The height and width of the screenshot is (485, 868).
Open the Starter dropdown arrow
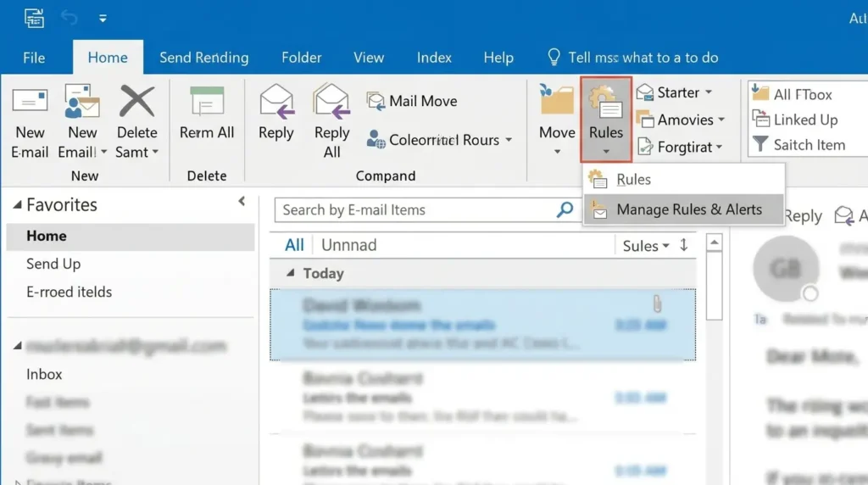point(709,92)
